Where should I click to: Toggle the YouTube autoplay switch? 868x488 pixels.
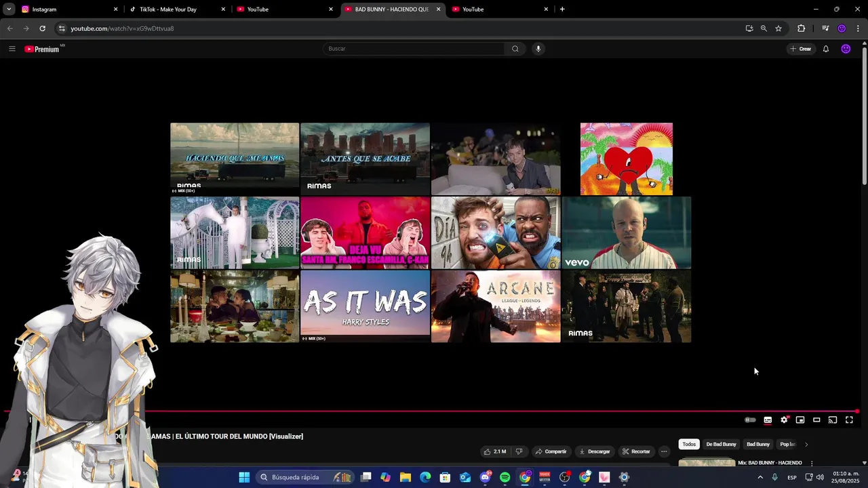pyautogui.click(x=750, y=420)
